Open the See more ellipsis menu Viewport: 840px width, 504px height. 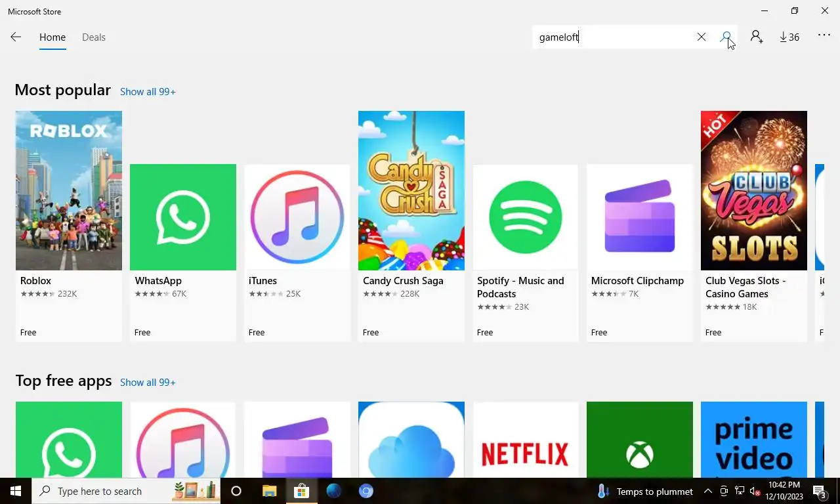coord(824,36)
